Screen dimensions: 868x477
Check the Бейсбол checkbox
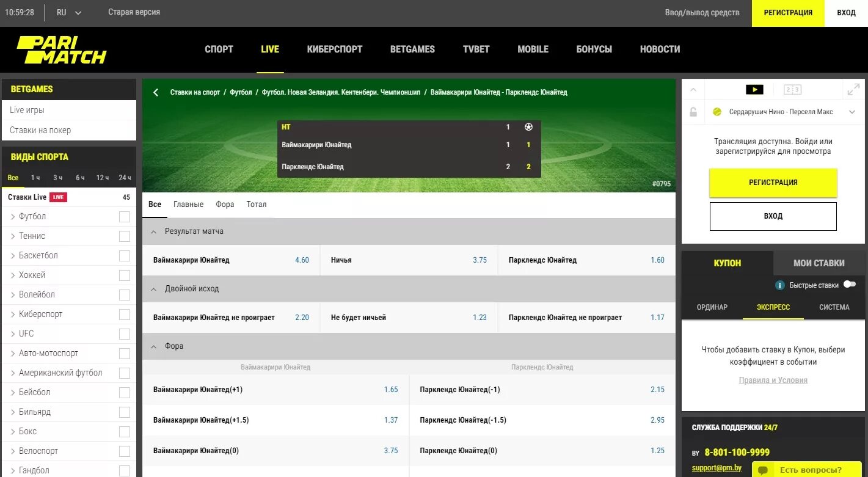[x=125, y=393]
